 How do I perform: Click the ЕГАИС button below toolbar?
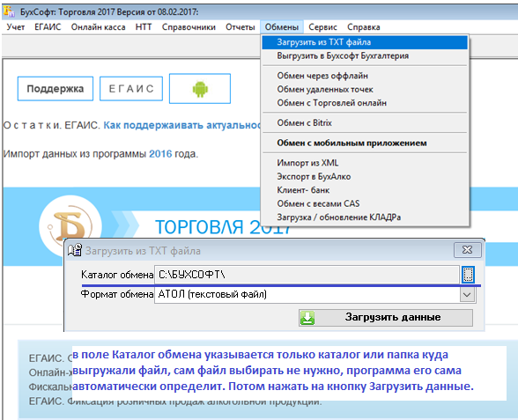tap(131, 88)
